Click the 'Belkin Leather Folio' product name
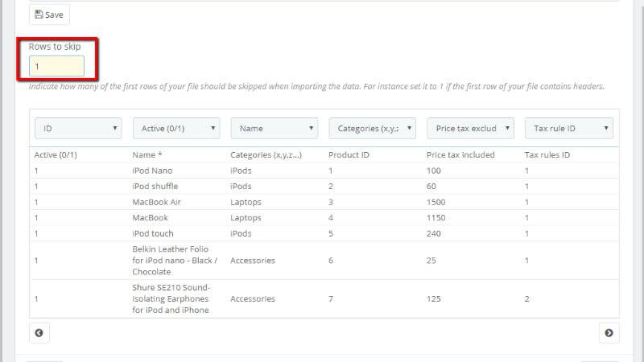 click(175, 260)
